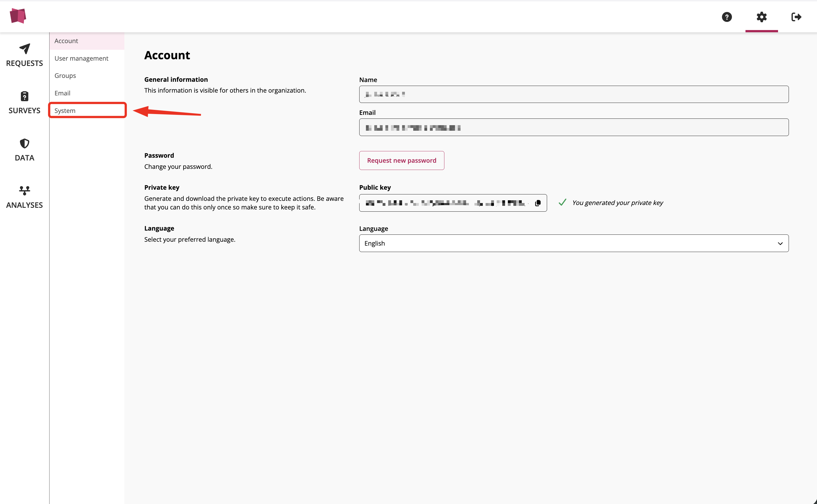The height and width of the screenshot is (504, 817).
Task: Open User management settings
Action: 81,58
